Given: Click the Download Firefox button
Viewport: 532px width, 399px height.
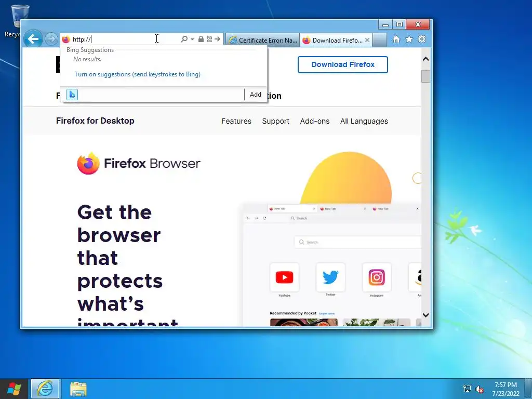Looking at the screenshot, I should [x=343, y=64].
